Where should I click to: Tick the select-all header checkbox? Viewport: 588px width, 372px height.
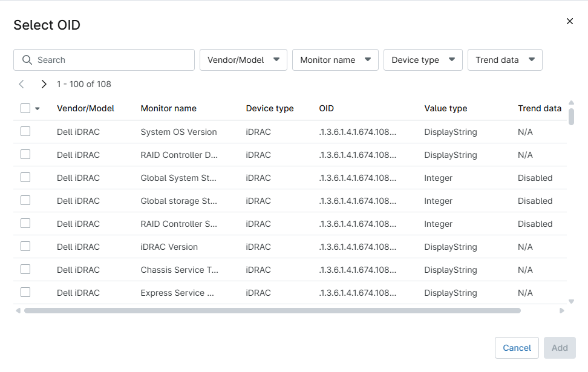(25, 108)
